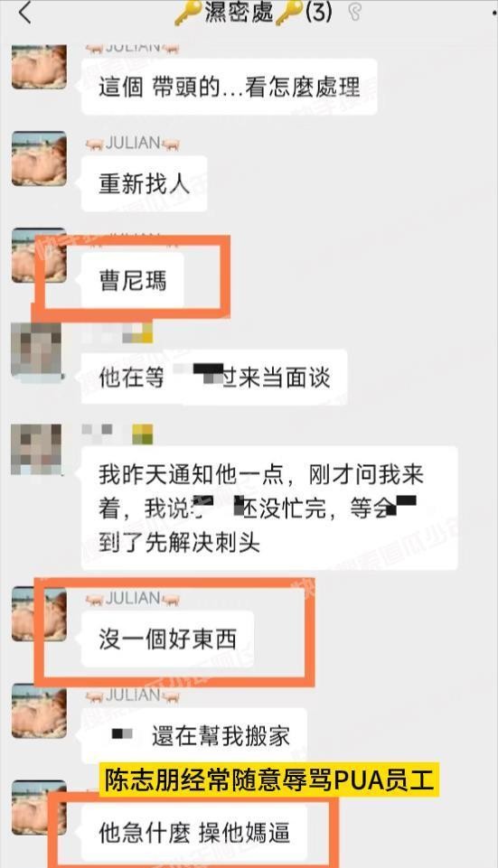
Task: Select the long message starting 我昨天通知他一点
Action: click(x=269, y=509)
